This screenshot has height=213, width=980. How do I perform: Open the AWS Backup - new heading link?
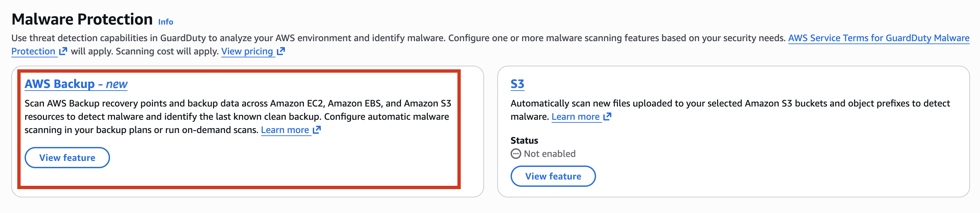click(76, 84)
